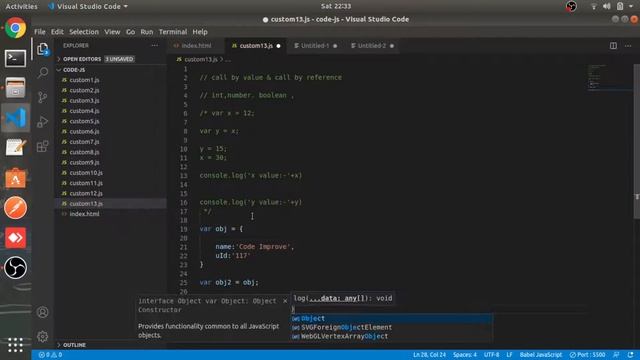
Task: Click the Ln 28, Col 24 status entry
Action: 429,355
